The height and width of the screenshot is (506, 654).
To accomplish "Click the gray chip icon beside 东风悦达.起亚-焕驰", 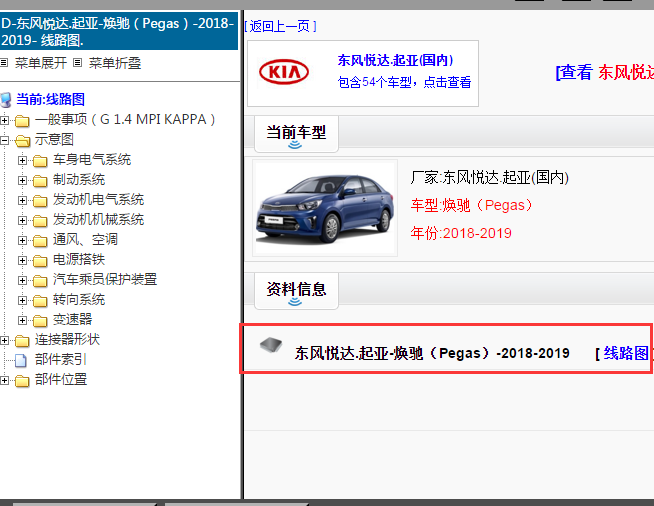I will (271, 345).
